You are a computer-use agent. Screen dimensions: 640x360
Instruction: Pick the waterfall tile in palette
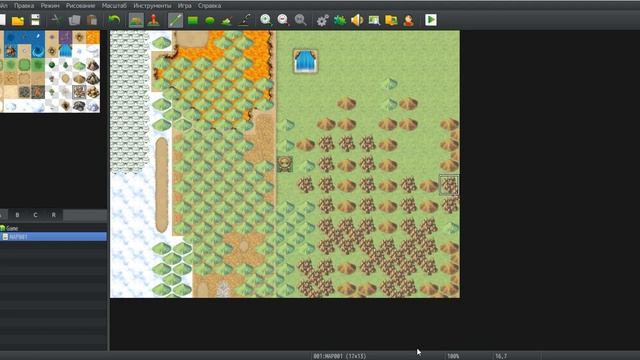tap(65, 51)
